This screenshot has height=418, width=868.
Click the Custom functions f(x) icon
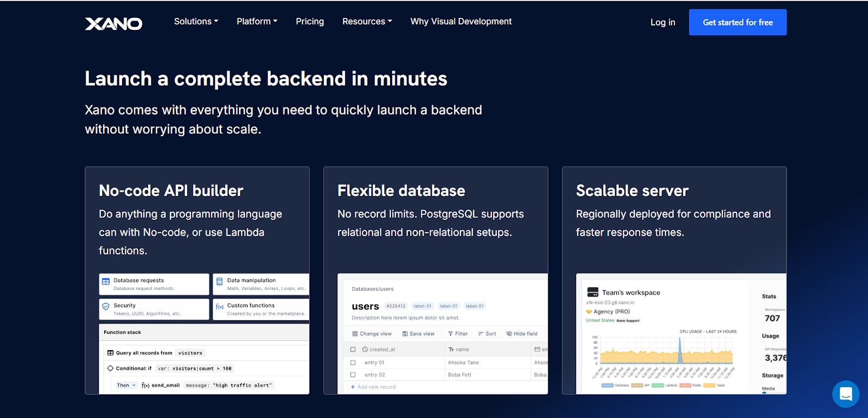(x=220, y=307)
